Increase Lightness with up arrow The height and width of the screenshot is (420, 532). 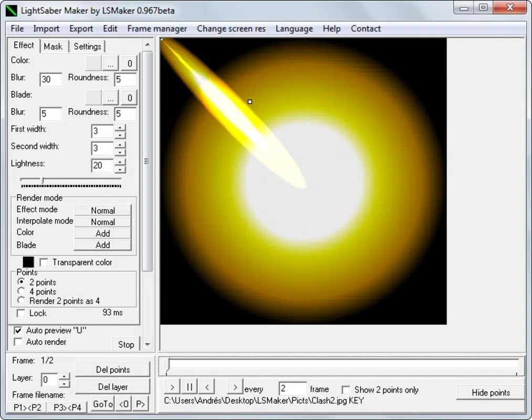120,162
